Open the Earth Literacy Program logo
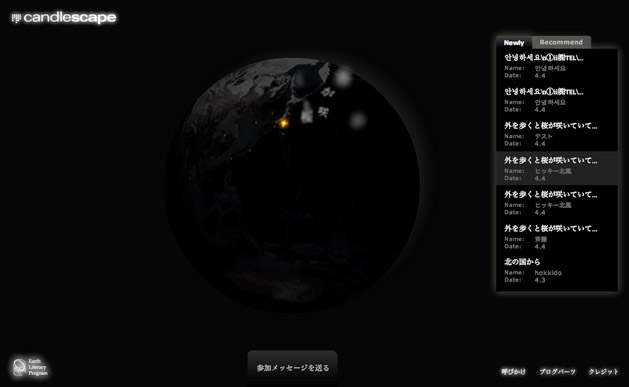Screen dimensions: 629x387 point(30,367)
